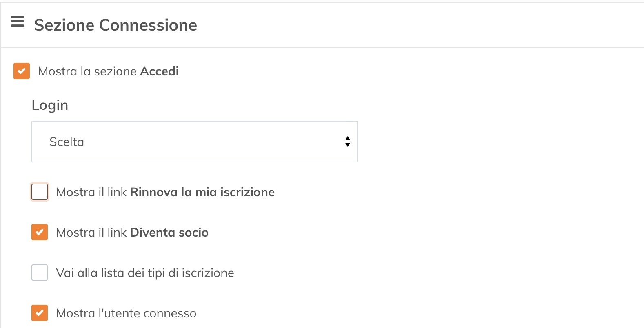Click the Mostra l'utente connesso text label

coord(126,313)
